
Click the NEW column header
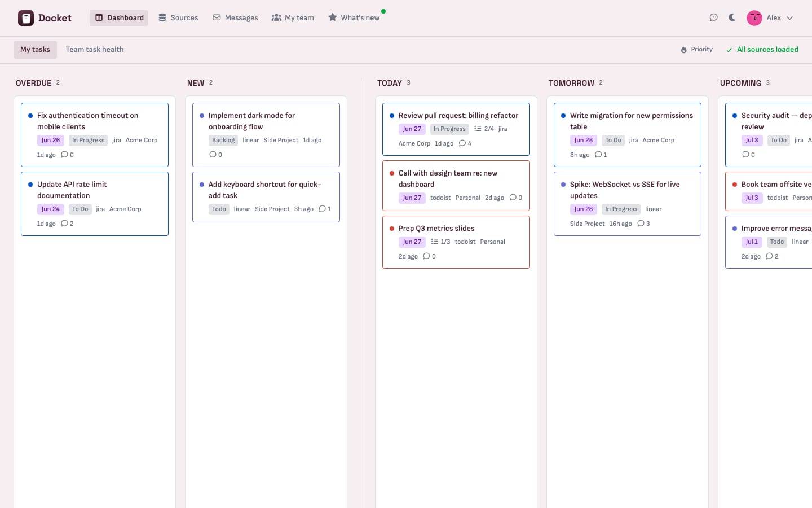click(x=196, y=83)
